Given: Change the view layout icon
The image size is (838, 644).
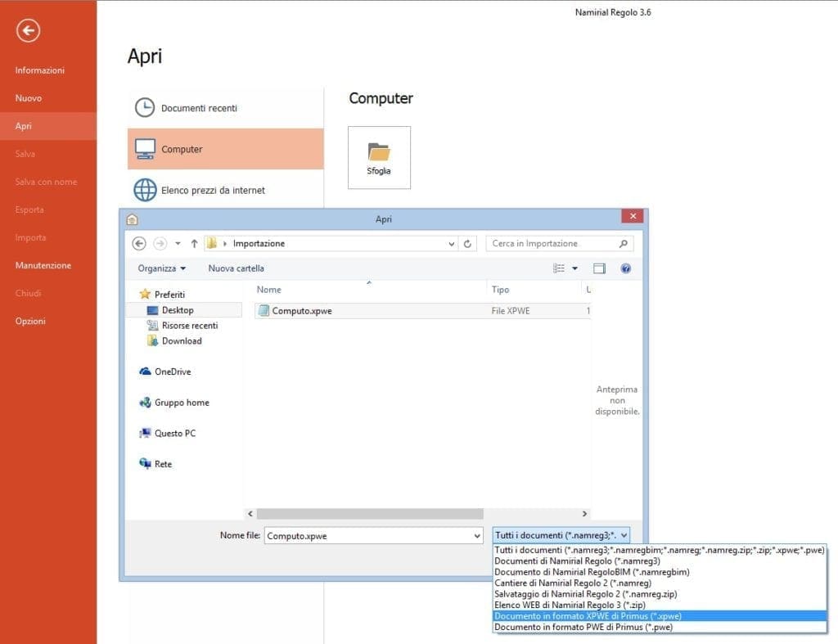Looking at the screenshot, I should click(x=558, y=268).
